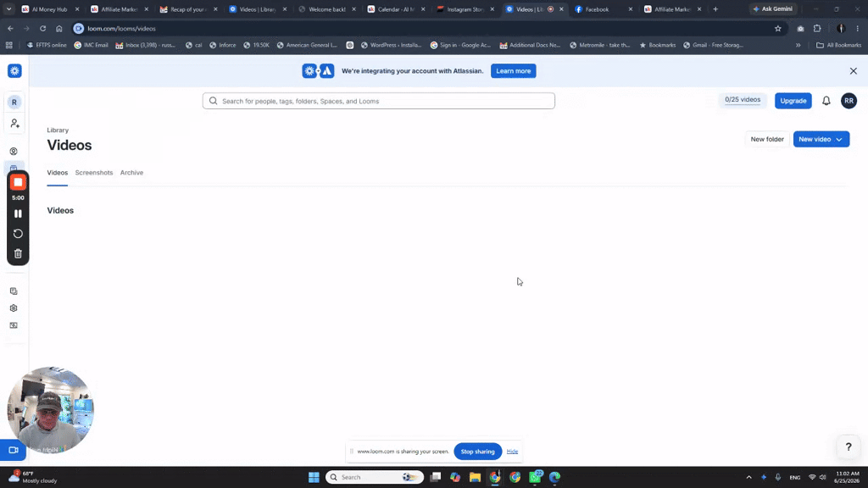
Task: Restart the recording with the circular arrow
Action: [18, 234]
